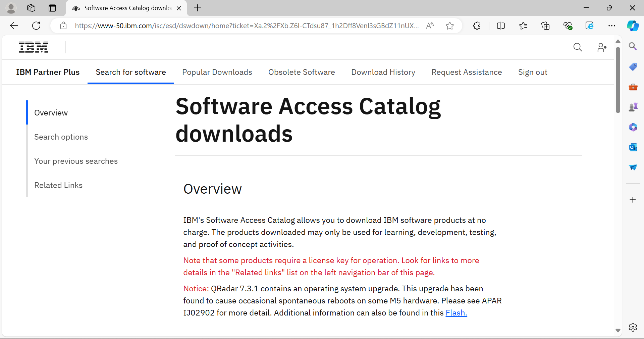This screenshot has width=644, height=339.
Task: Select Overview in side navigation
Action: 51,113
